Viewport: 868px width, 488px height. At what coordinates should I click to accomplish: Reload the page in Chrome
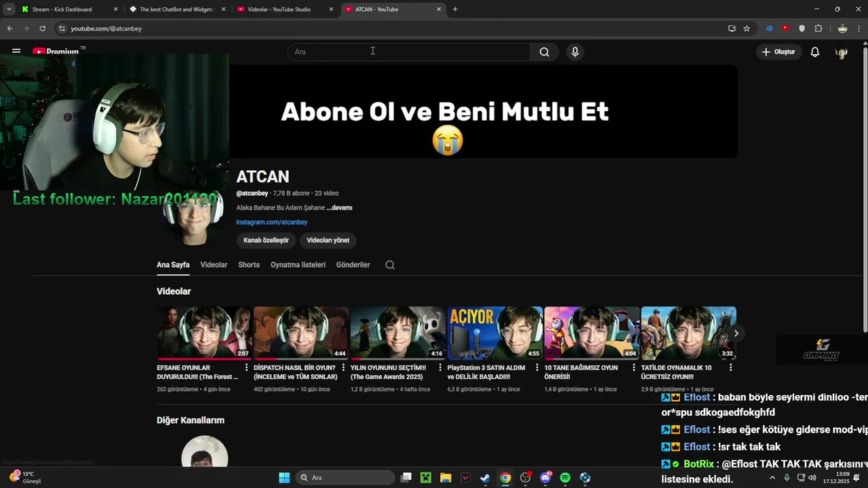[42, 28]
